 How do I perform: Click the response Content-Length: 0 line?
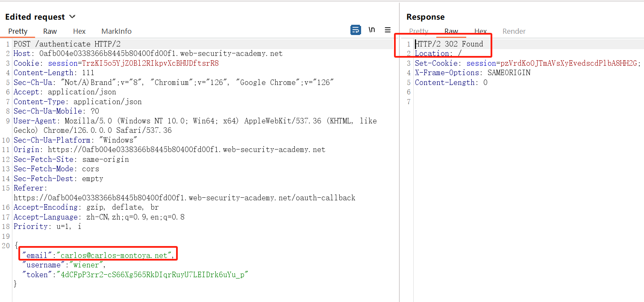[451, 82]
